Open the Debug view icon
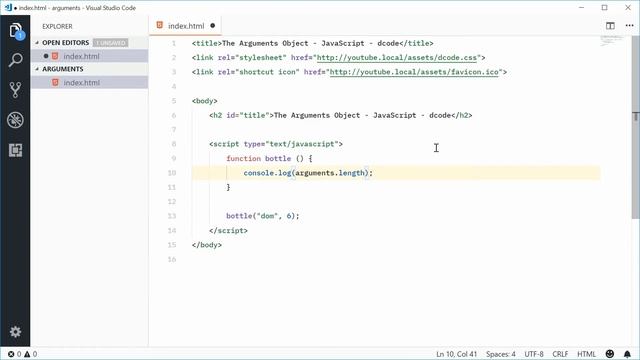This screenshot has width=640, height=360. 15,120
